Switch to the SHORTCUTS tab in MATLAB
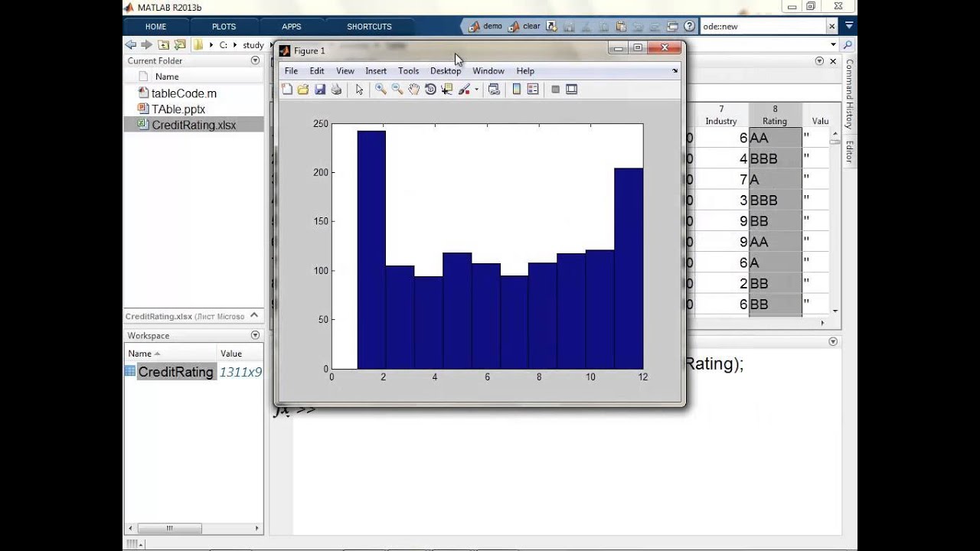Viewport: 980px width, 551px height. pyautogui.click(x=369, y=27)
